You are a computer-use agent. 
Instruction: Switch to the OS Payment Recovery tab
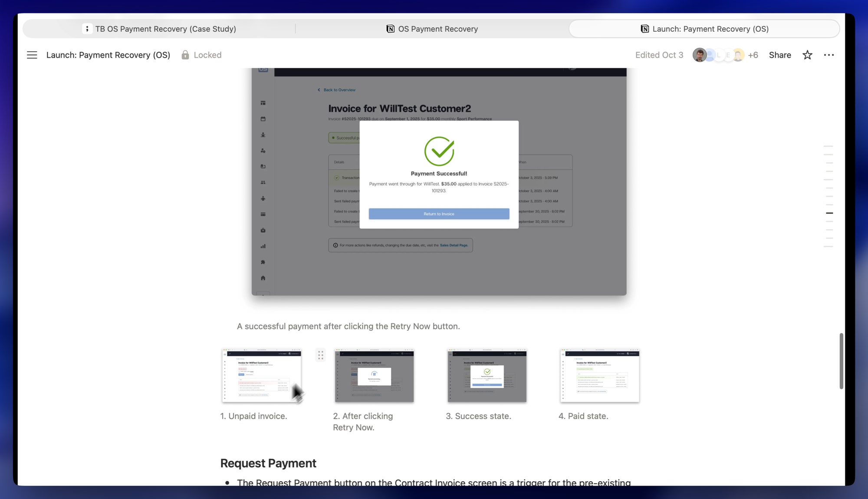pos(437,29)
